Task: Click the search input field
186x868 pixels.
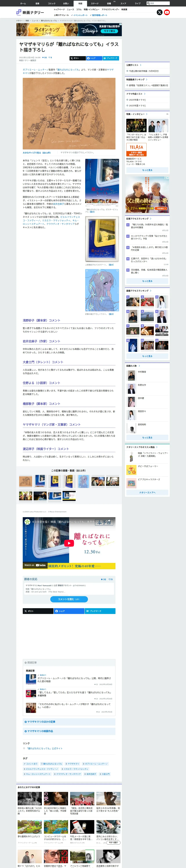Action: point(160,3)
